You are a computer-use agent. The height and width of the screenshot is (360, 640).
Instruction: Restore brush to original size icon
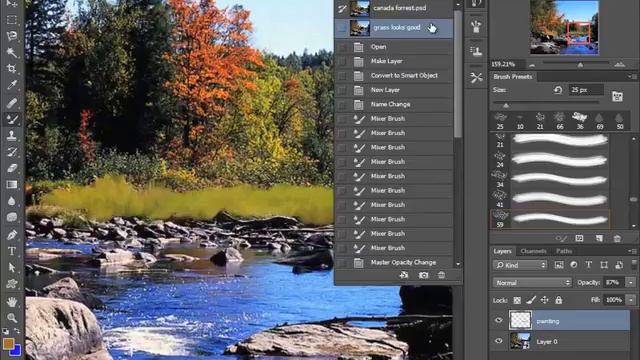coord(558,90)
